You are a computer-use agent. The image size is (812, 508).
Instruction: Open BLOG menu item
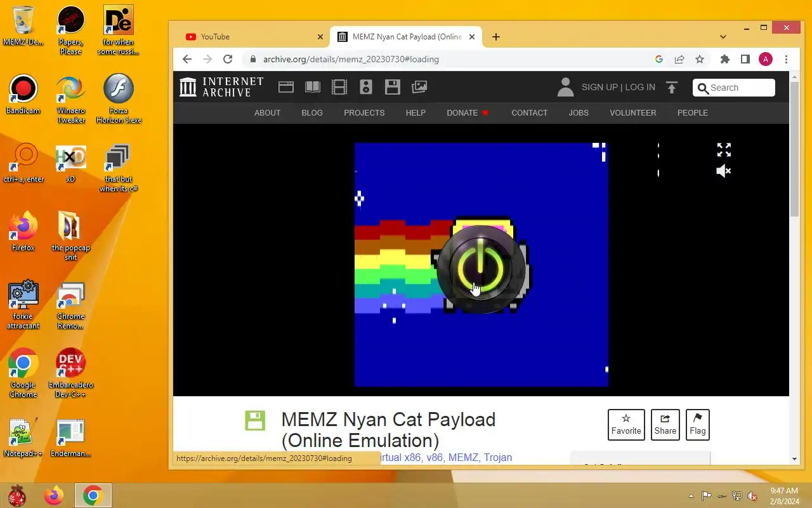click(x=312, y=112)
